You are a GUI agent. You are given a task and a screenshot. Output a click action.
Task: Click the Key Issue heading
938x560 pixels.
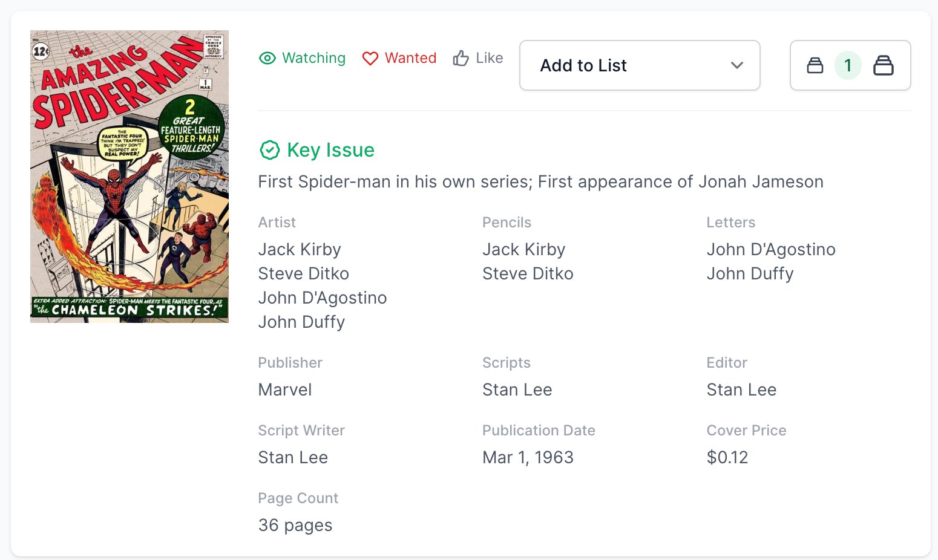pyautogui.click(x=330, y=150)
